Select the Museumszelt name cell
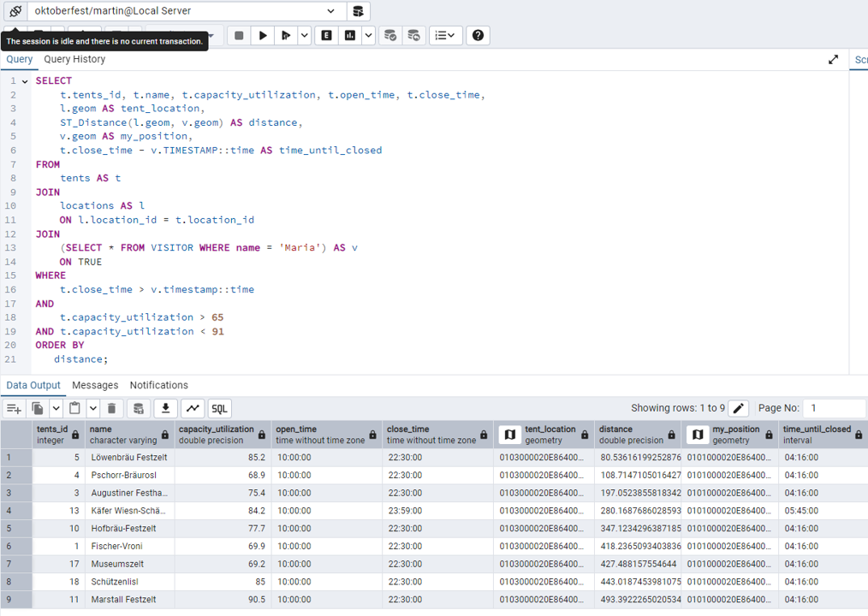 coord(129,564)
